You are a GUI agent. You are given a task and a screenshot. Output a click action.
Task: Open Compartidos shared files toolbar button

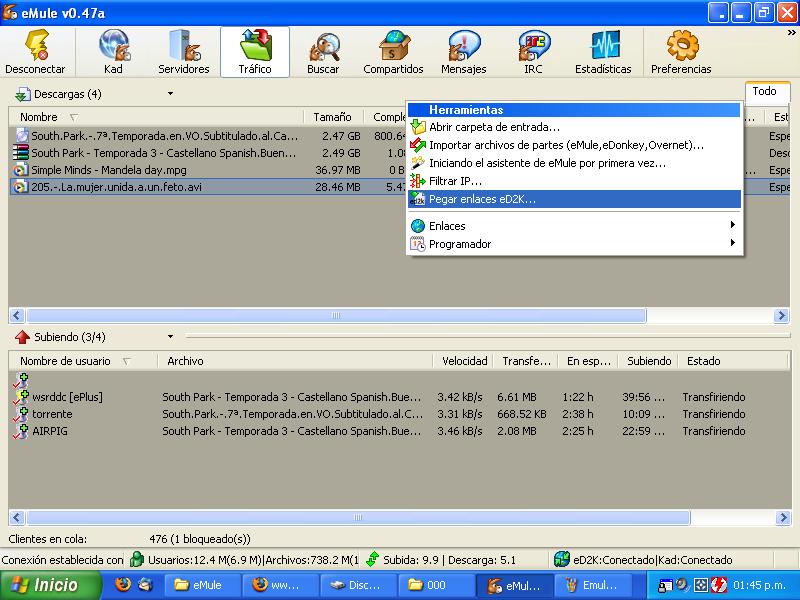[x=393, y=52]
